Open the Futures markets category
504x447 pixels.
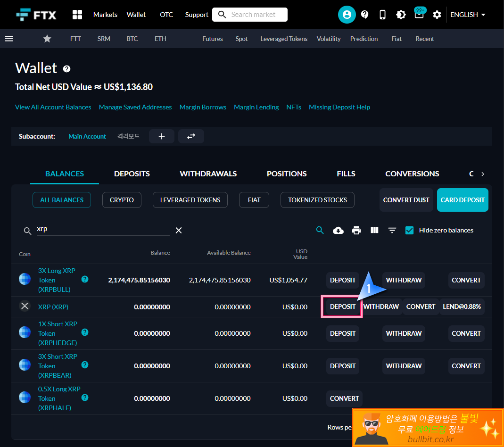point(213,39)
